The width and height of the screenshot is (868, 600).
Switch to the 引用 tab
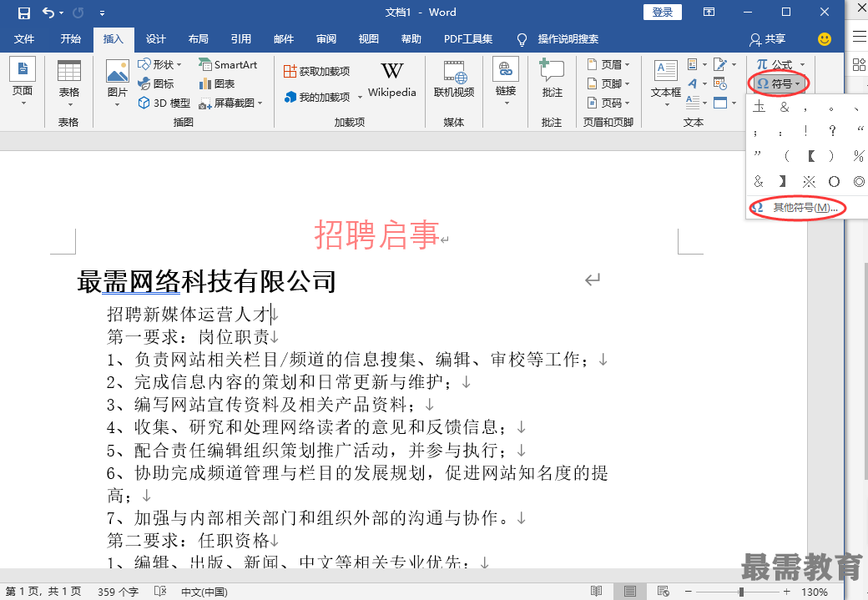pyautogui.click(x=241, y=38)
